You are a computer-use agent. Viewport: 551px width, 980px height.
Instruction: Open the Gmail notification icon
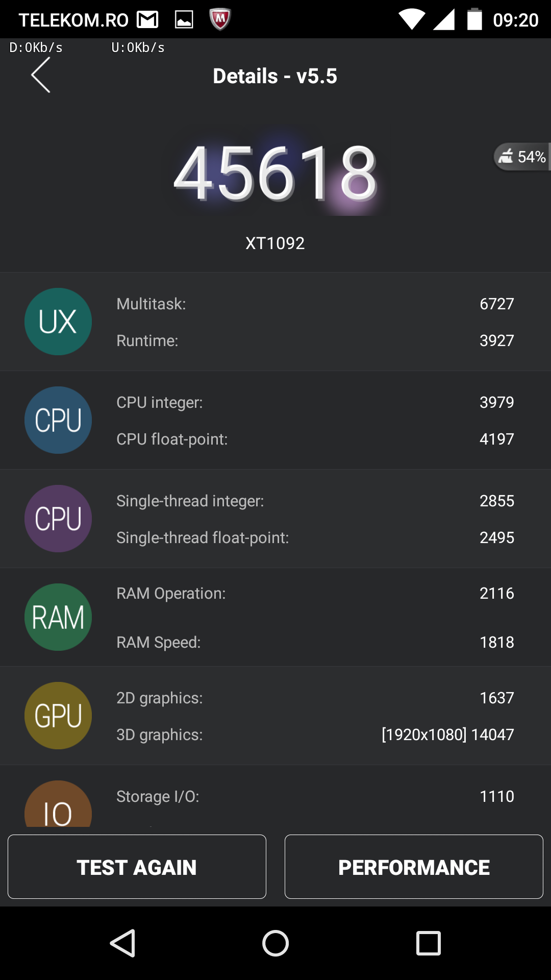pos(147,20)
